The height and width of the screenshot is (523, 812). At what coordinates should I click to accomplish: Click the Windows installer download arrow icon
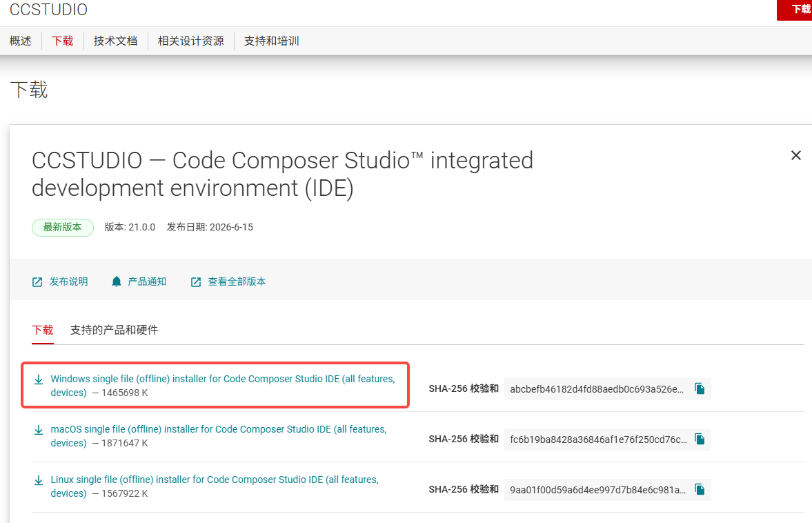click(x=39, y=380)
